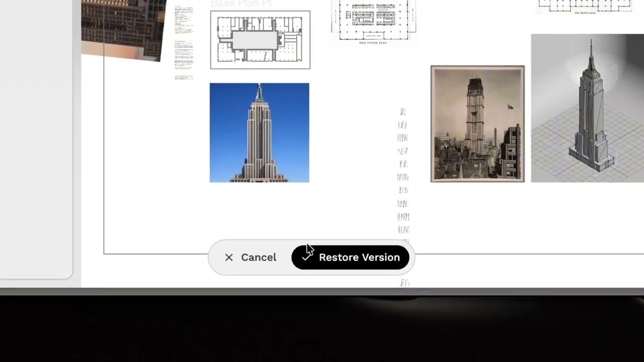Select the grey 3D tower model image

tap(587, 108)
